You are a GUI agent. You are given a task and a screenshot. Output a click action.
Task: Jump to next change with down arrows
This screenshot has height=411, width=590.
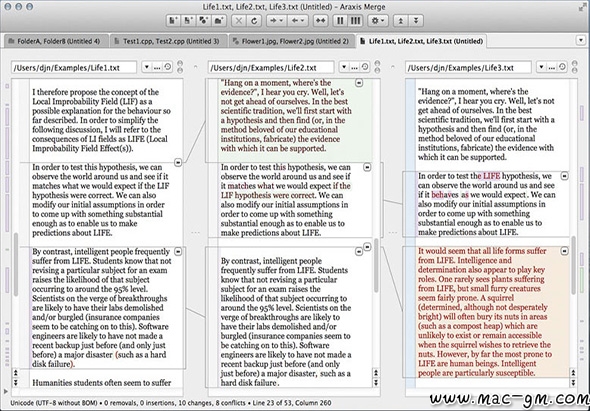pyautogui.click(x=416, y=21)
